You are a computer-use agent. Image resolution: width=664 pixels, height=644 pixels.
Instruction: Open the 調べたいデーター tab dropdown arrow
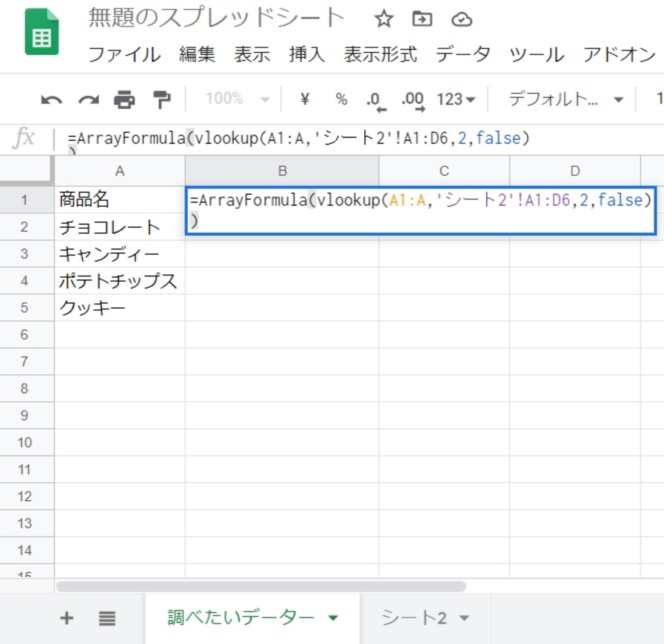pyautogui.click(x=333, y=618)
